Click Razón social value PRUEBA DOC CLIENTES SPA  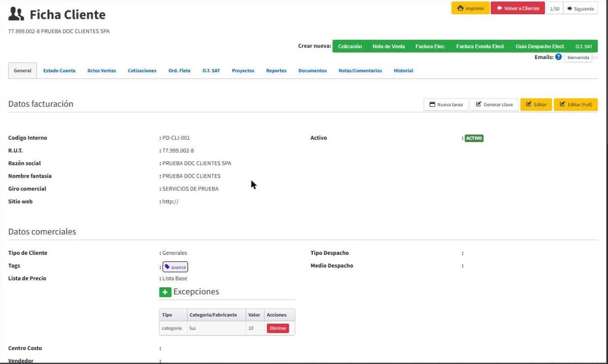(197, 163)
